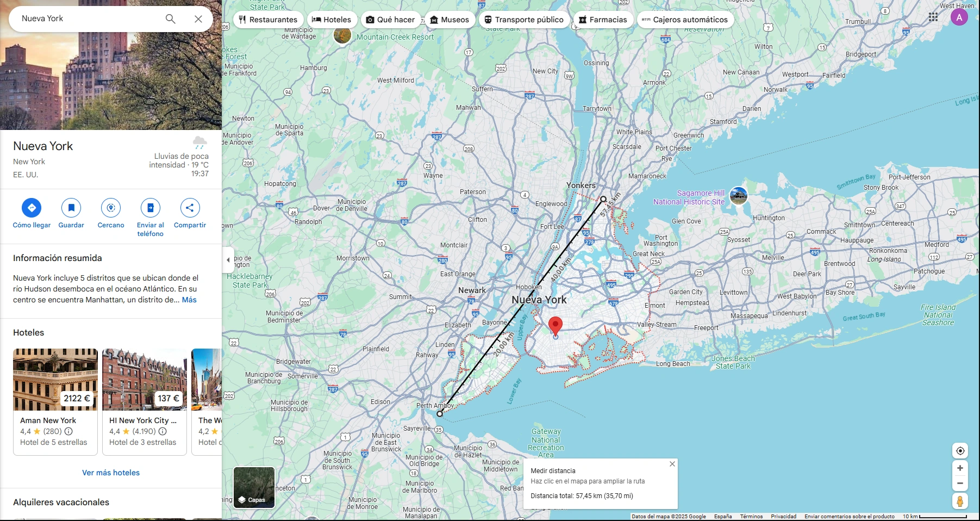Save place with Guardar icon

tap(71, 208)
